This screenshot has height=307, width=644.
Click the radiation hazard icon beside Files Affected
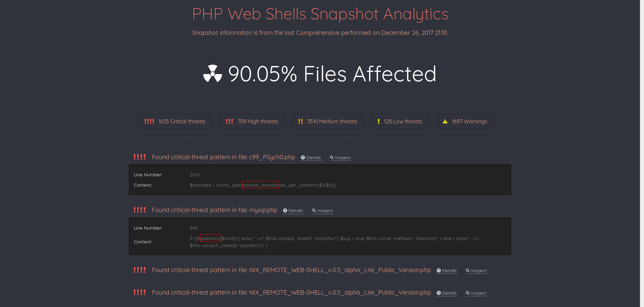click(x=213, y=74)
